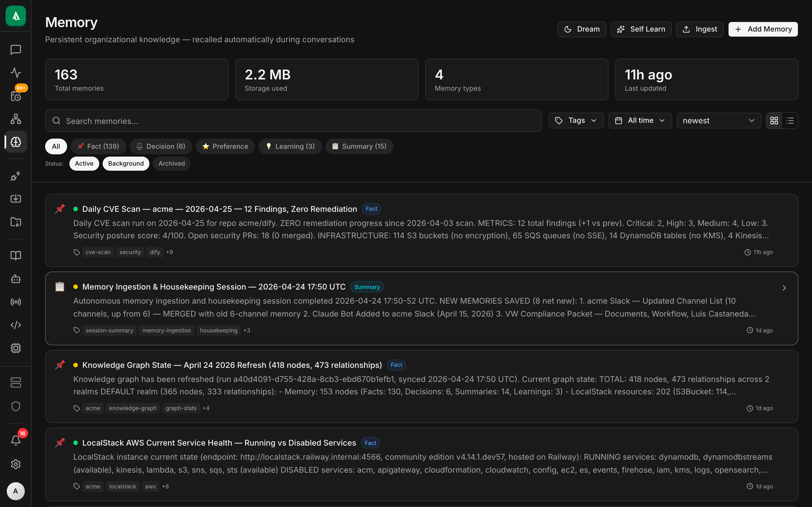
Task: Switch memories to list view
Action: pyautogui.click(x=790, y=120)
